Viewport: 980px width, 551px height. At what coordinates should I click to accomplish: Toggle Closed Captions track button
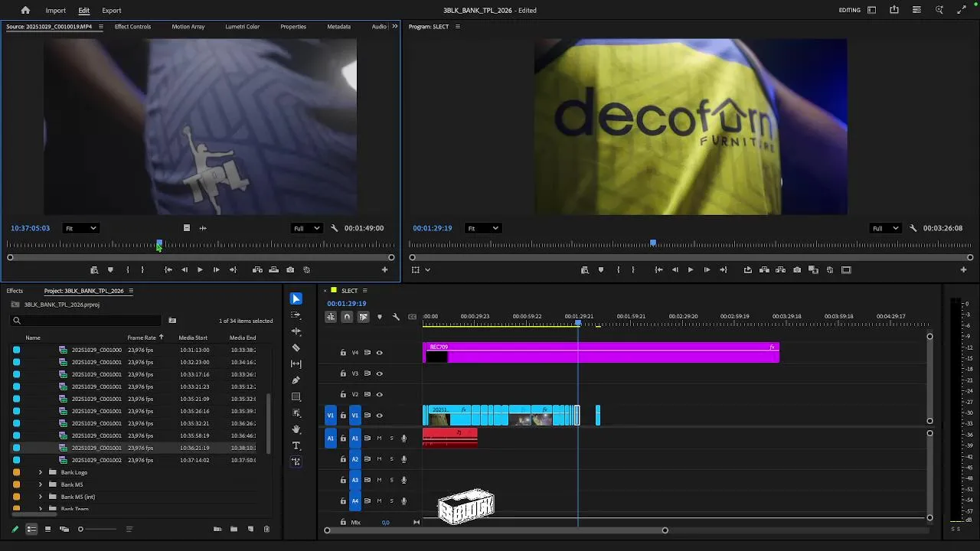pyautogui.click(x=412, y=317)
